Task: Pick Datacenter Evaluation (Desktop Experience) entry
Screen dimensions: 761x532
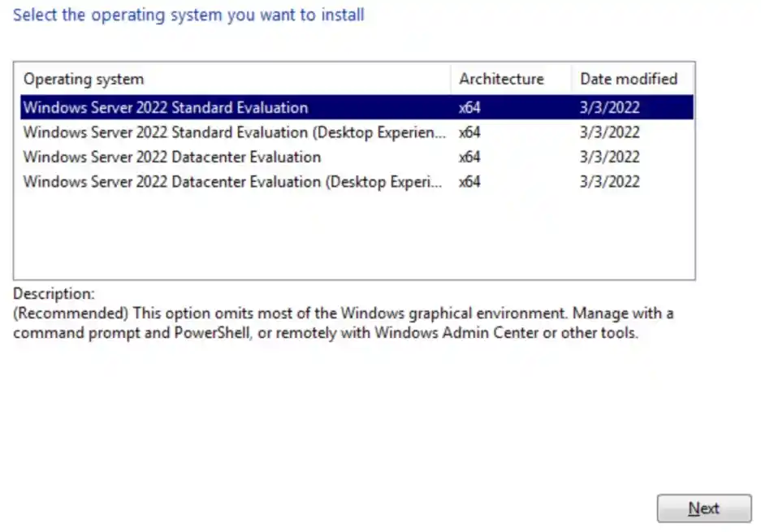Action: (x=232, y=182)
